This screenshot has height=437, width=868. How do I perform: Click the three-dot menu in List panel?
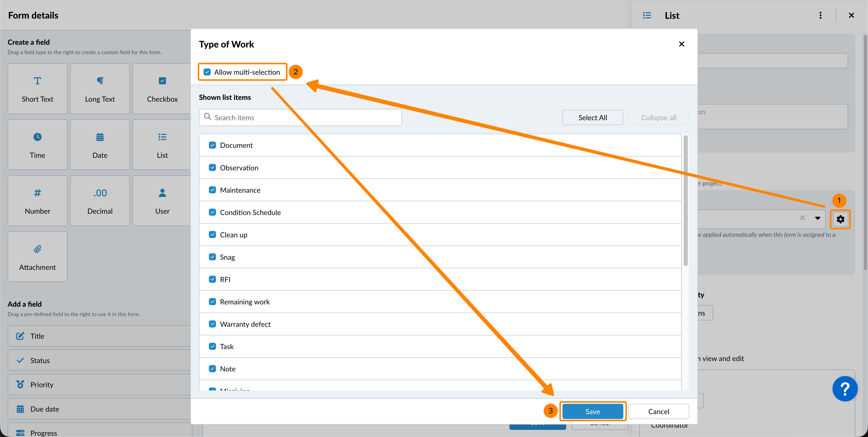click(x=820, y=15)
